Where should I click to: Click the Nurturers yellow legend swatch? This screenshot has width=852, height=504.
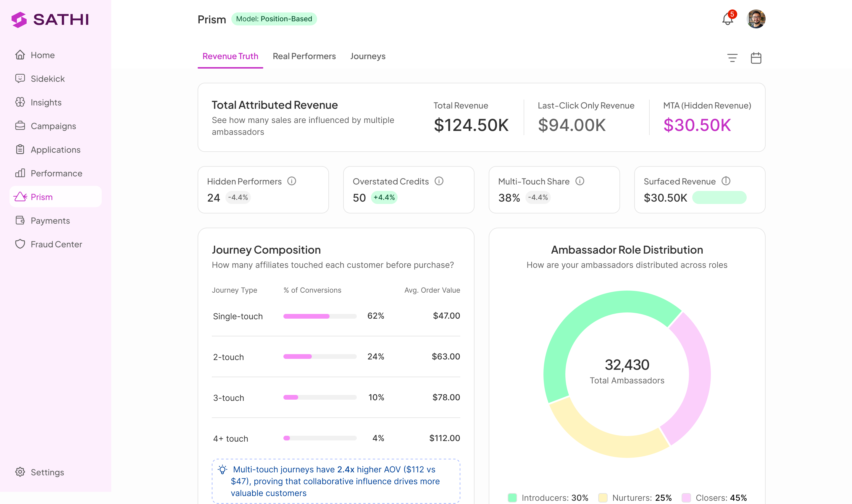pyautogui.click(x=603, y=497)
